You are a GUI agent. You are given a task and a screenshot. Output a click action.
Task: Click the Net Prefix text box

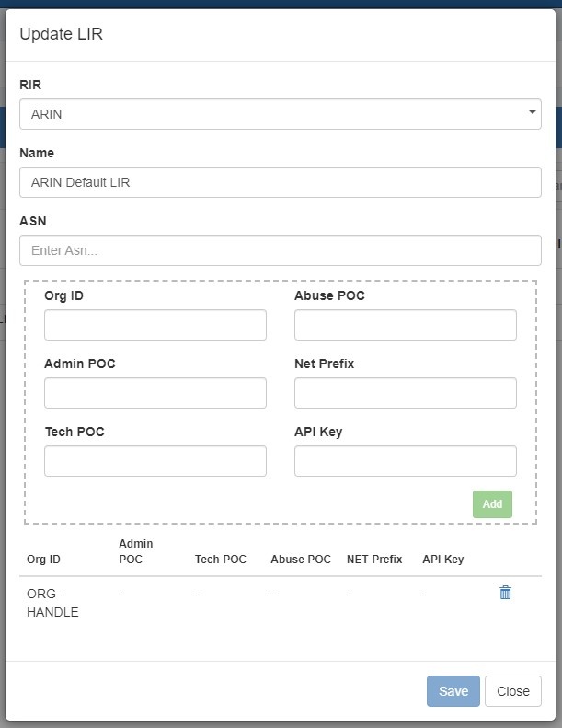tap(405, 393)
